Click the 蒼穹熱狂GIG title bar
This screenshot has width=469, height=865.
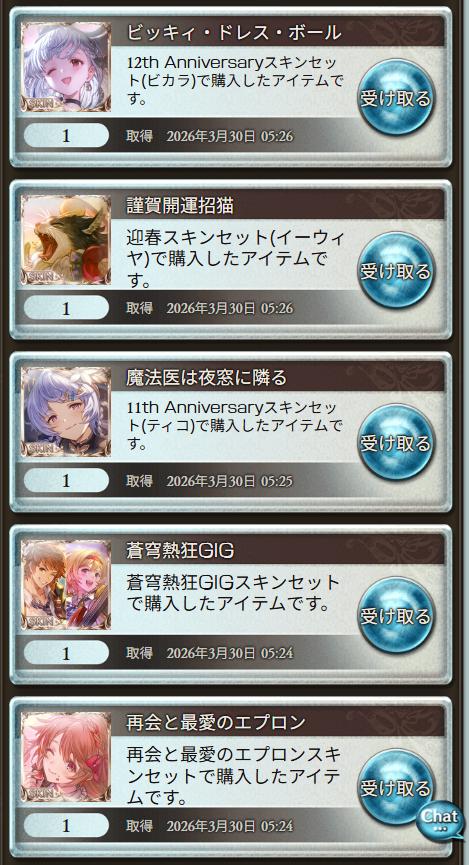pyautogui.click(x=279, y=549)
